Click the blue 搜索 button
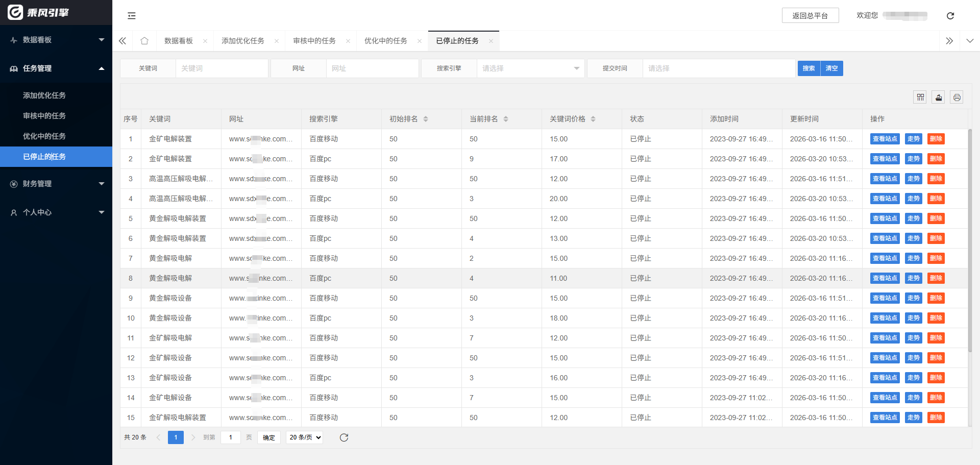Image resolution: width=980 pixels, height=465 pixels. click(x=808, y=68)
